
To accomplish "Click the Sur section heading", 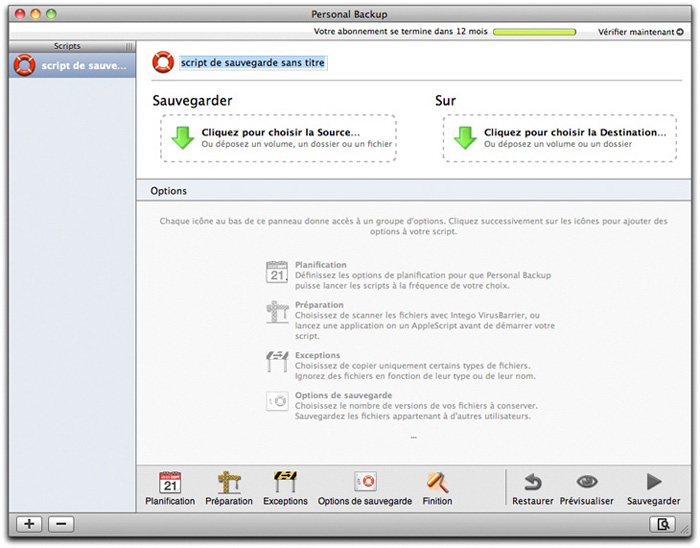I will 445,100.
